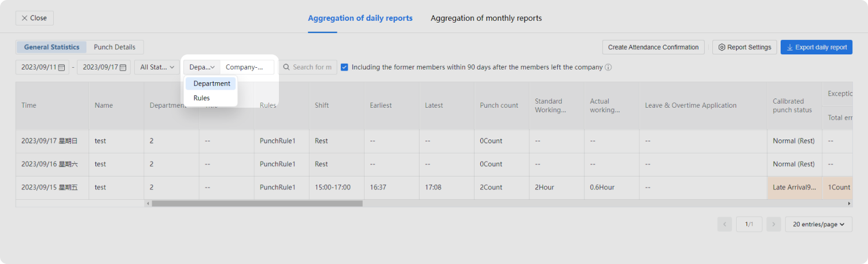Click the horizontal scrollbar thumb
Viewport: 868px width, 264px height.
coord(257,203)
